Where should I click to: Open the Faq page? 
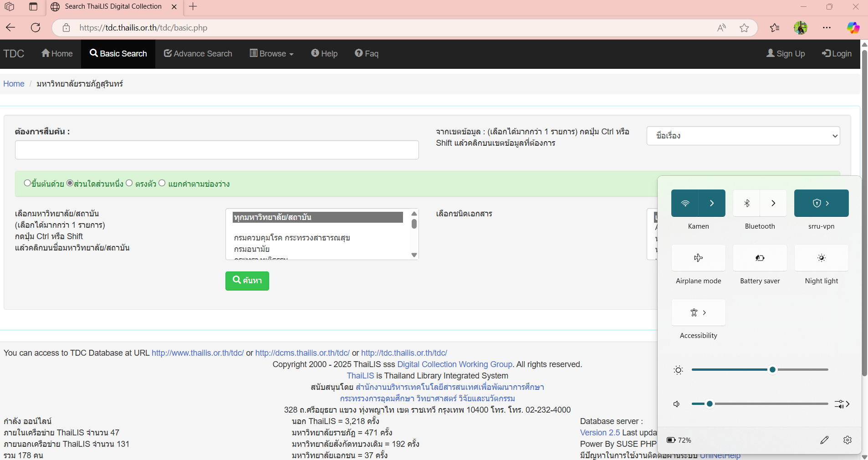[x=367, y=54]
